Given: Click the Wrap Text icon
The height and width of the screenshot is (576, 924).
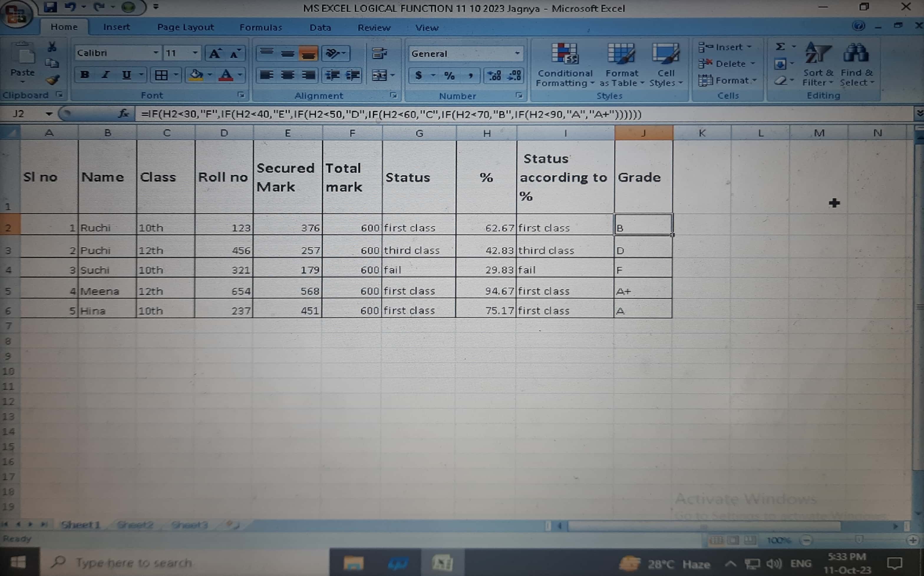Looking at the screenshot, I should pyautogui.click(x=379, y=53).
